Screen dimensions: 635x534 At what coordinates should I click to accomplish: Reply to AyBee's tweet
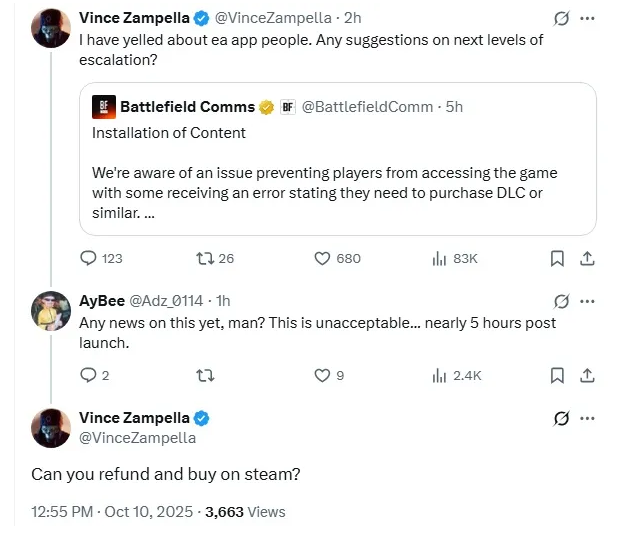(88, 375)
